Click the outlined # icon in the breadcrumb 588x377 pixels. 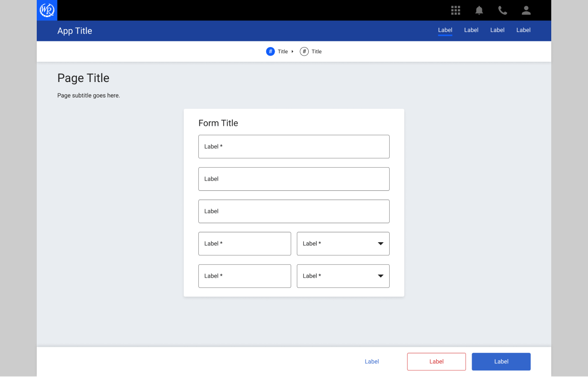304,51
